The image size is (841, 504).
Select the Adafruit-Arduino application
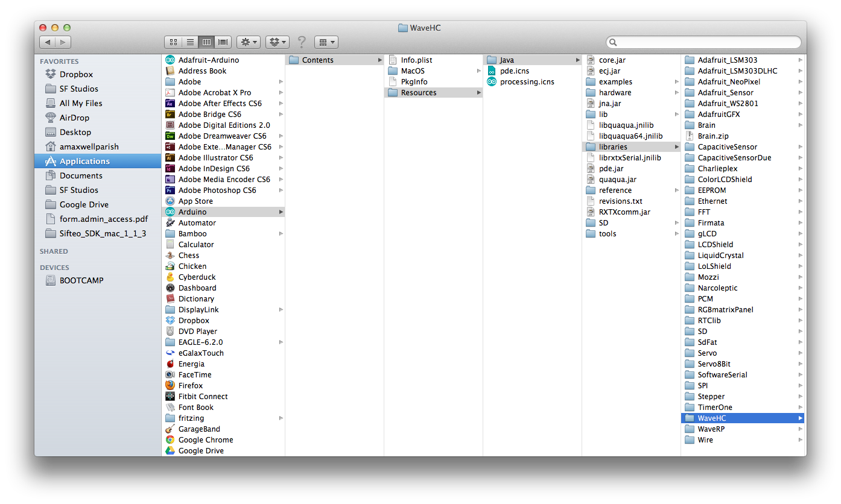point(223,60)
